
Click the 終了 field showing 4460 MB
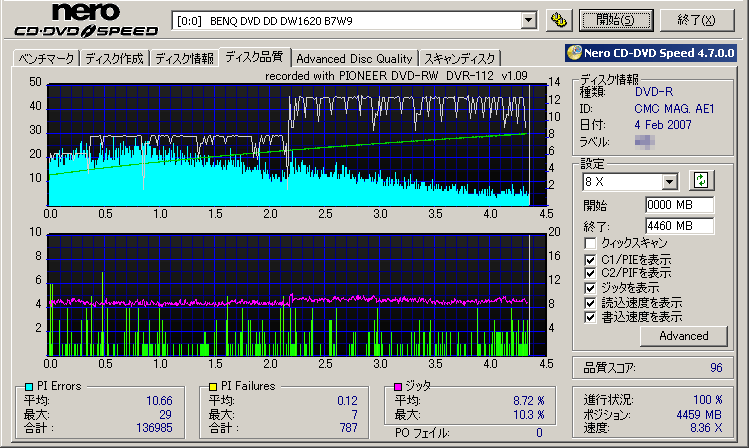tap(679, 226)
